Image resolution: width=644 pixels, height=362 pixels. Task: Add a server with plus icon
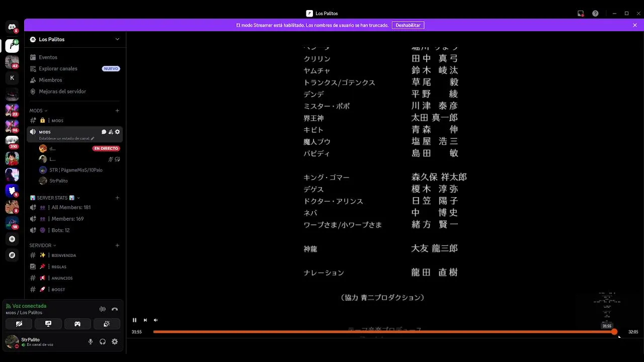tap(12, 239)
